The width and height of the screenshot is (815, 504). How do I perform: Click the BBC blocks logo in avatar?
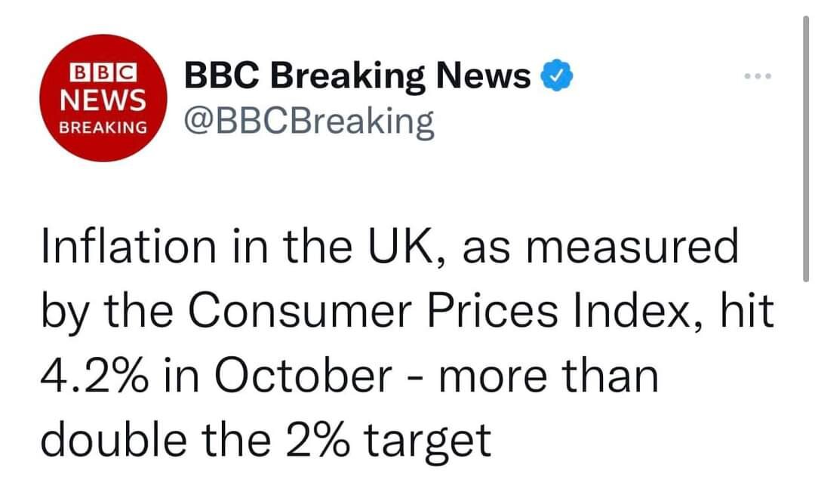[104, 73]
